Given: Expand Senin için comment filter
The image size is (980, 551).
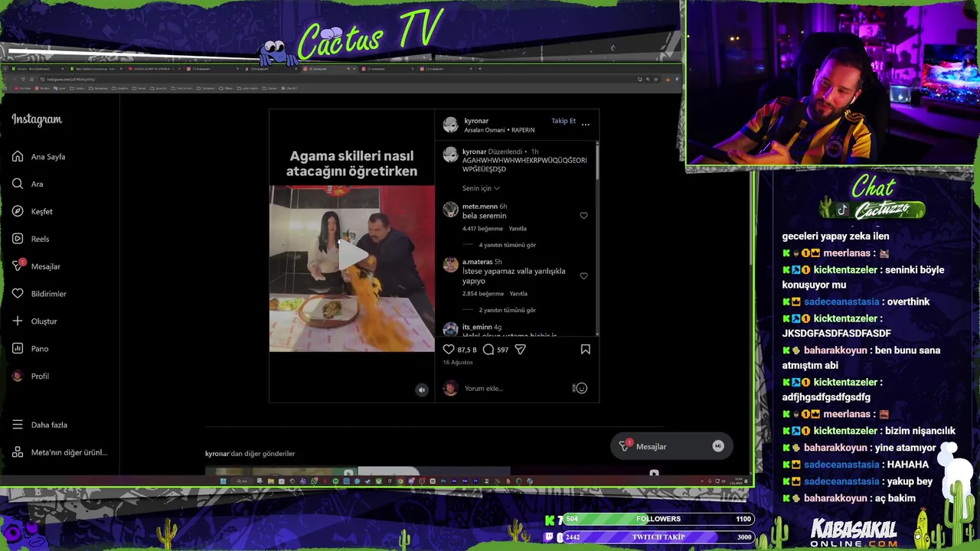Looking at the screenshot, I should coord(481,188).
